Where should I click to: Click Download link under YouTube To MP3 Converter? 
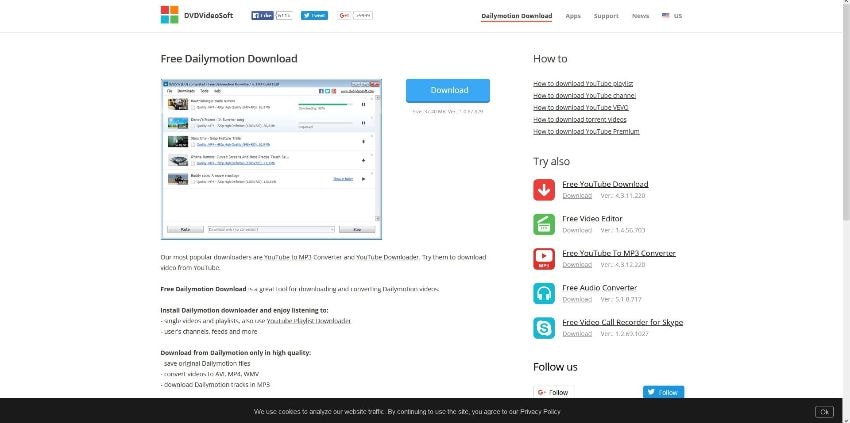coord(577,265)
